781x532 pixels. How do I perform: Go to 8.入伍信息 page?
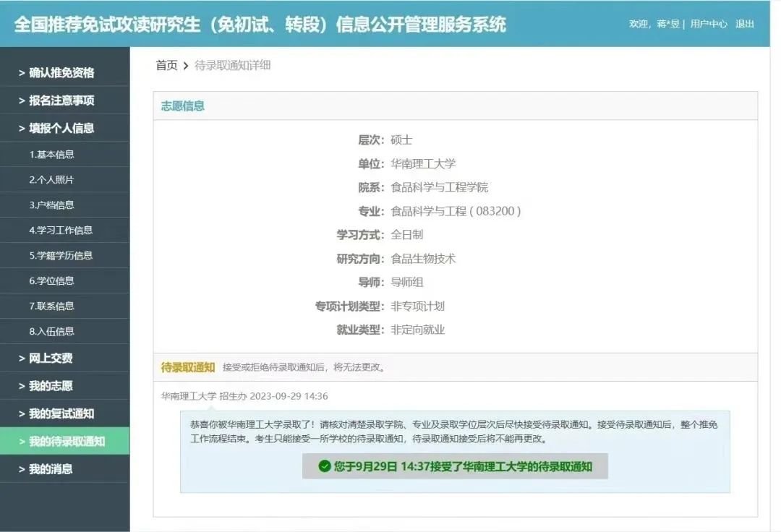[x=51, y=331]
